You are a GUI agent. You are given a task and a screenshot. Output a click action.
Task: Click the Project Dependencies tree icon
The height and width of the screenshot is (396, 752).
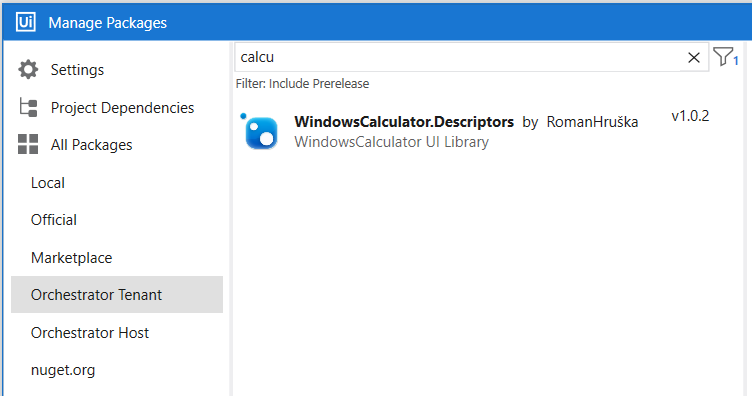28,107
